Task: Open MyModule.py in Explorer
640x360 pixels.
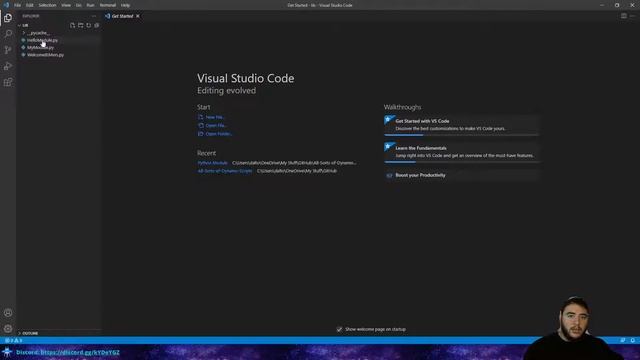Action: (40, 47)
